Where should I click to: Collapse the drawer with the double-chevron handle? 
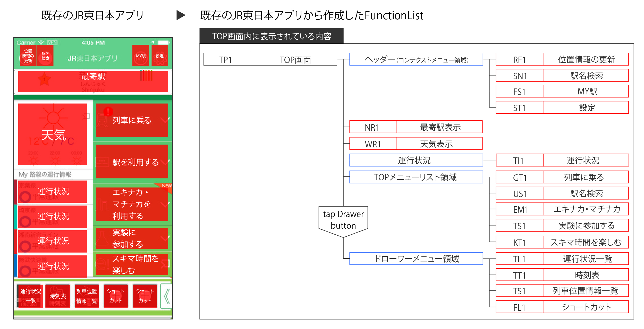point(167,296)
